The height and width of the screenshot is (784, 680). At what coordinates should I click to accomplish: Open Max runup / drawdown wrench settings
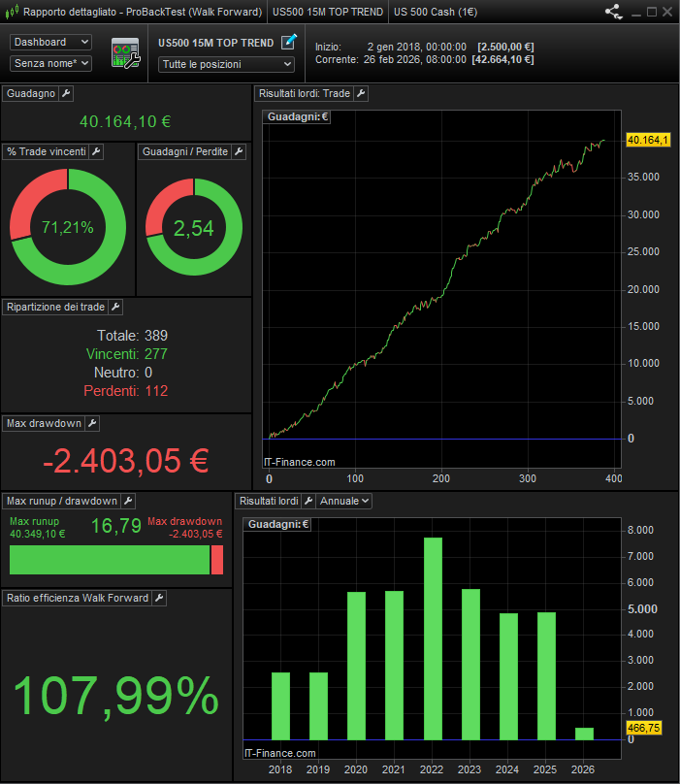point(128,501)
